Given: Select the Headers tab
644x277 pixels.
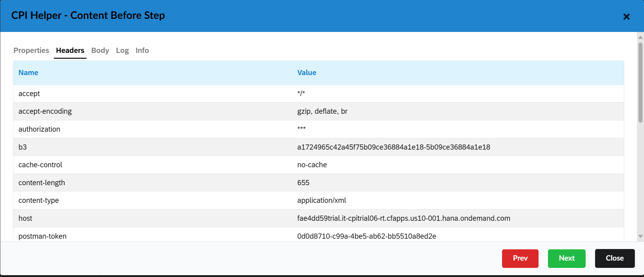Looking at the screenshot, I should (70, 50).
